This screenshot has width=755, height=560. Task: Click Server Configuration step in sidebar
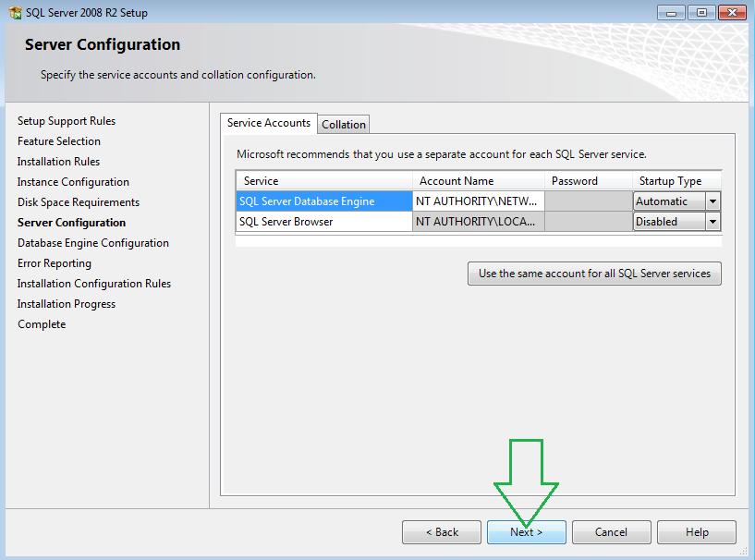(x=71, y=223)
